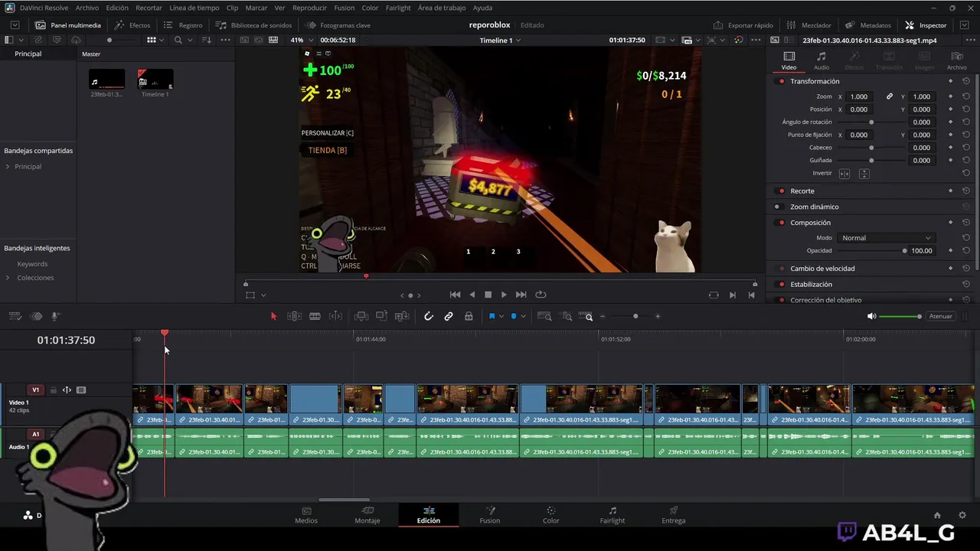Open the marker color dropdown arrow

coord(523,317)
